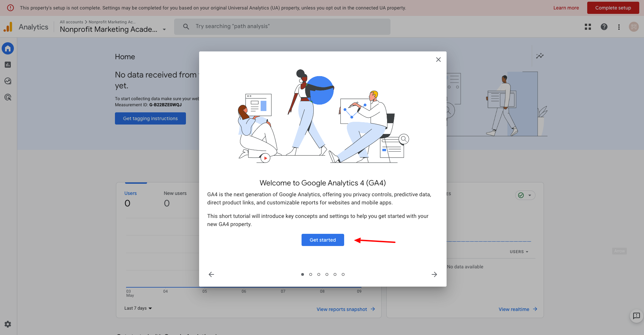The image size is (644, 335).
Task: Click Get tagging instructions button
Action: coord(150,118)
